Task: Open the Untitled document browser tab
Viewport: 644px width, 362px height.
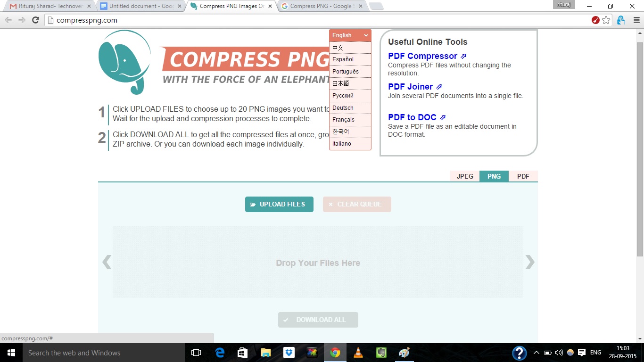Action: pyautogui.click(x=140, y=6)
